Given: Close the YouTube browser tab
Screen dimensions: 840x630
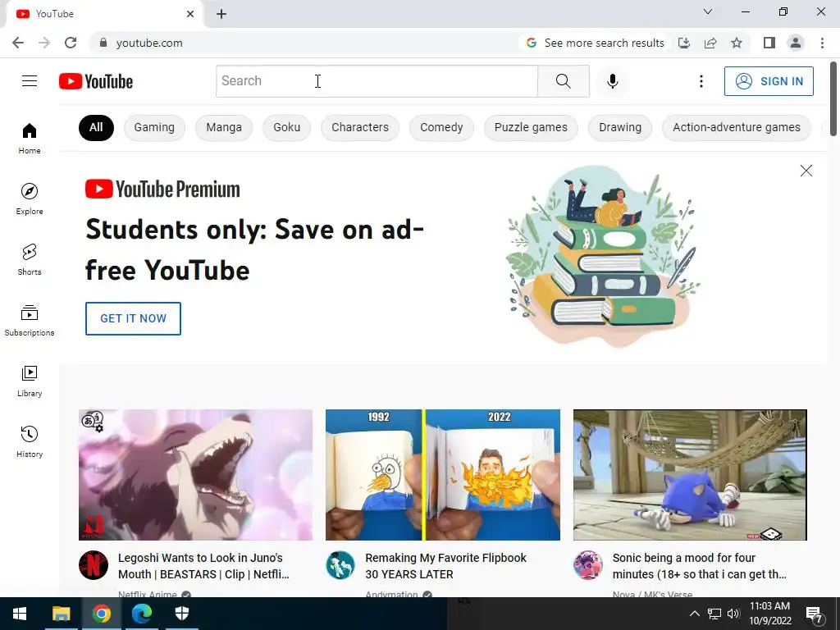Looking at the screenshot, I should click(190, 14).
